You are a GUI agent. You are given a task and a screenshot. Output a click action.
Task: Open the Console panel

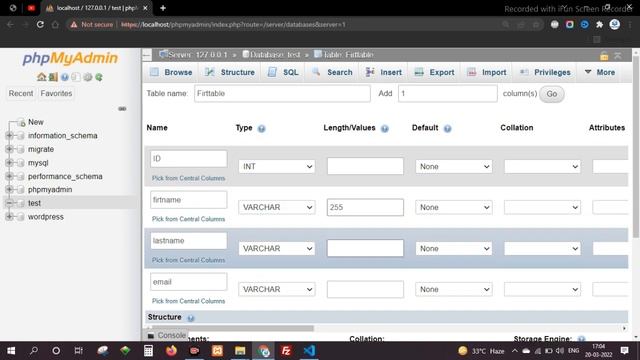point(167,336)
